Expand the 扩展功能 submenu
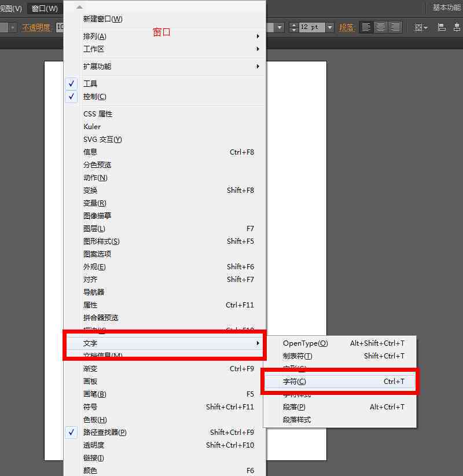The width and height of the screenshot is (463, 476). (164, 66)
